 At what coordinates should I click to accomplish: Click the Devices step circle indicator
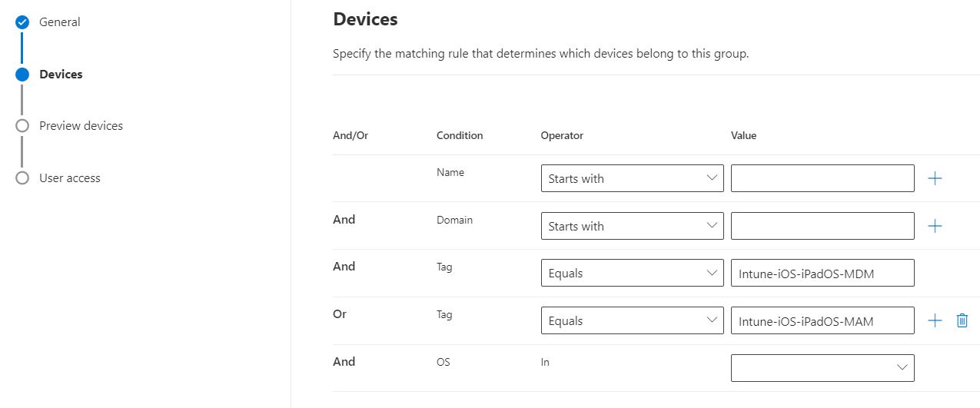click(x=22, y=75)
